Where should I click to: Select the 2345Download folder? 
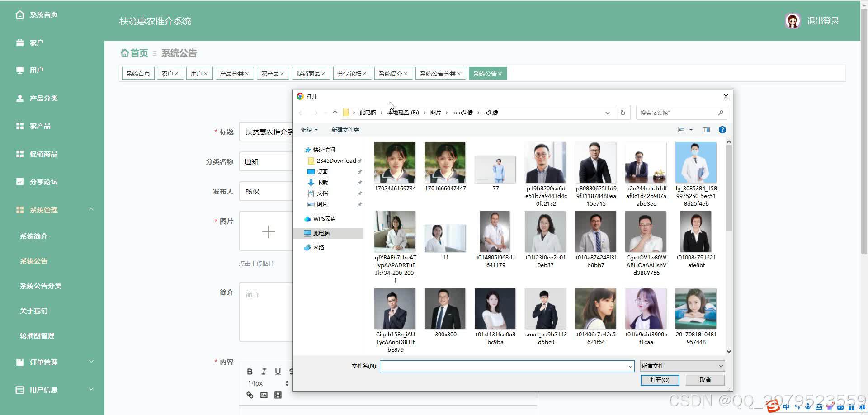(336, 160)
